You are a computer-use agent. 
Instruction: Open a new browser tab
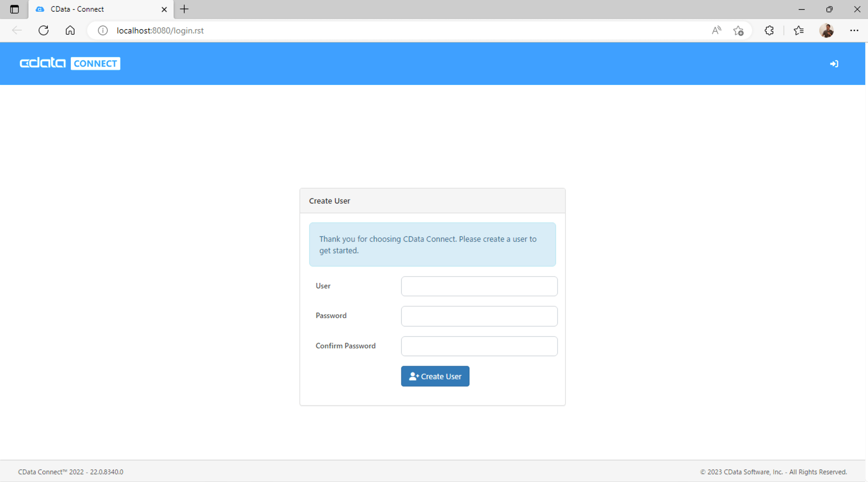point(184,9)
